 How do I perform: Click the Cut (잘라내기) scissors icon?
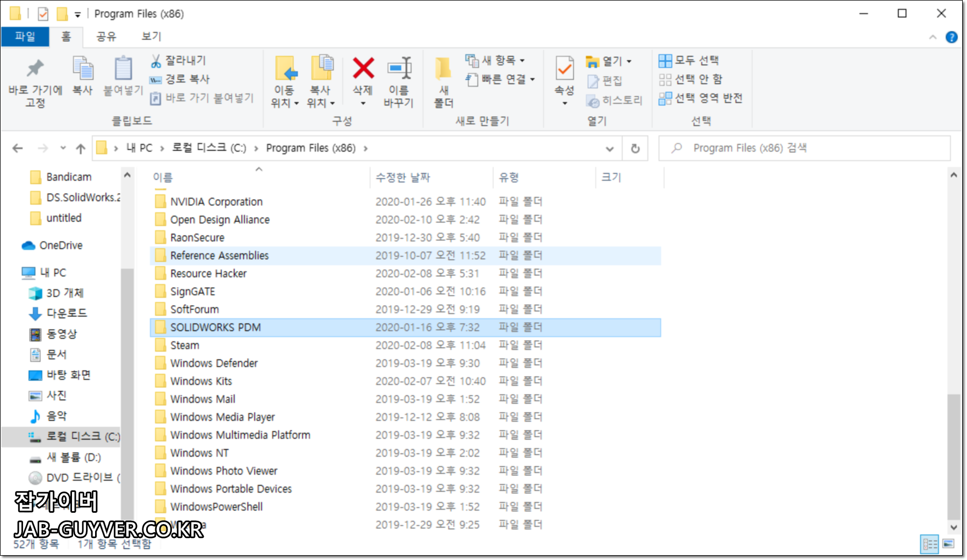pos(156,61)
